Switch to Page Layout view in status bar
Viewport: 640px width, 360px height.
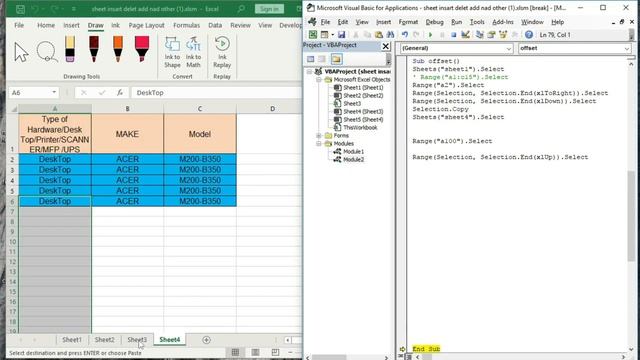pos(255,352)
